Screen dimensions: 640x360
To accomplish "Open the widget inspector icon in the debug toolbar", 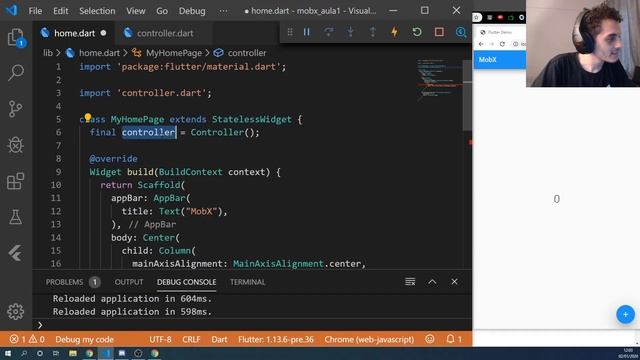I will pos(461,32).
